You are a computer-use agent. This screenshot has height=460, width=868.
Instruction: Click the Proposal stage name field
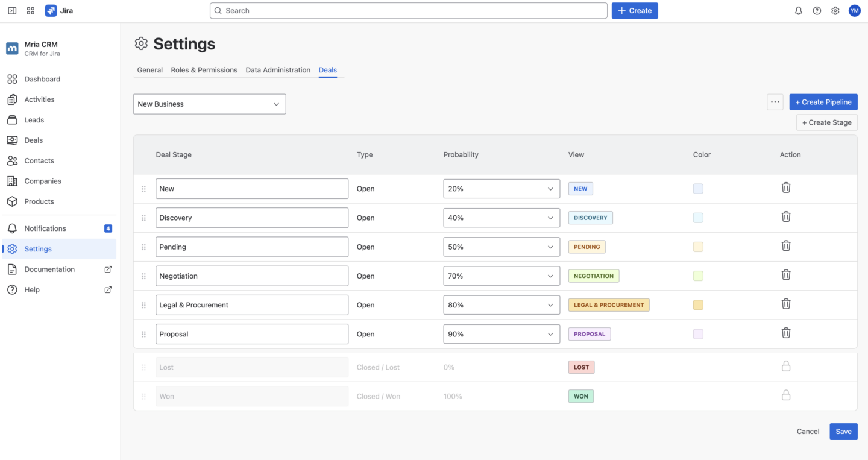point(252,333)
